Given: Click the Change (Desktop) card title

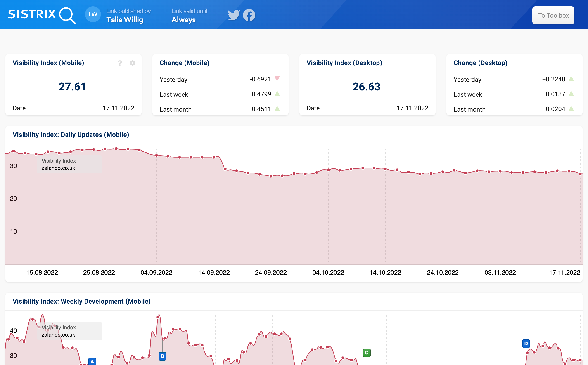Looking at the screenshot, I should pyautogui.click(x=480, y=63).
